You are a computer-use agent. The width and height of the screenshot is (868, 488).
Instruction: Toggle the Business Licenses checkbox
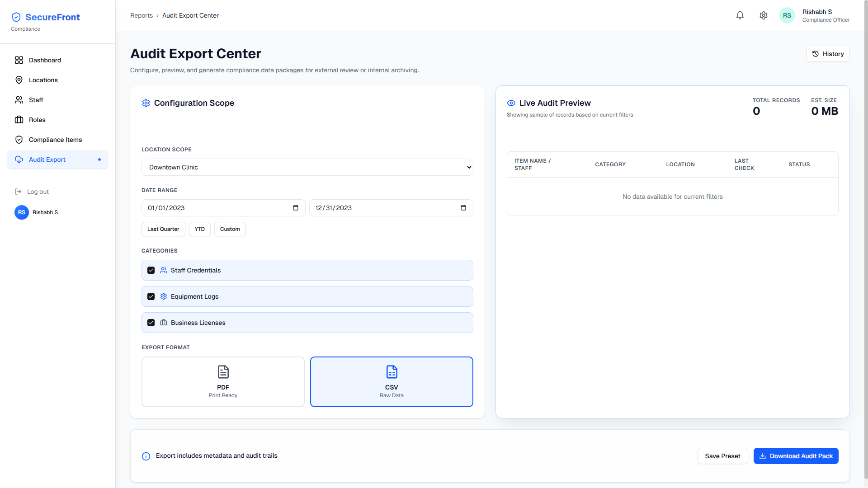(x=151, y=323)
